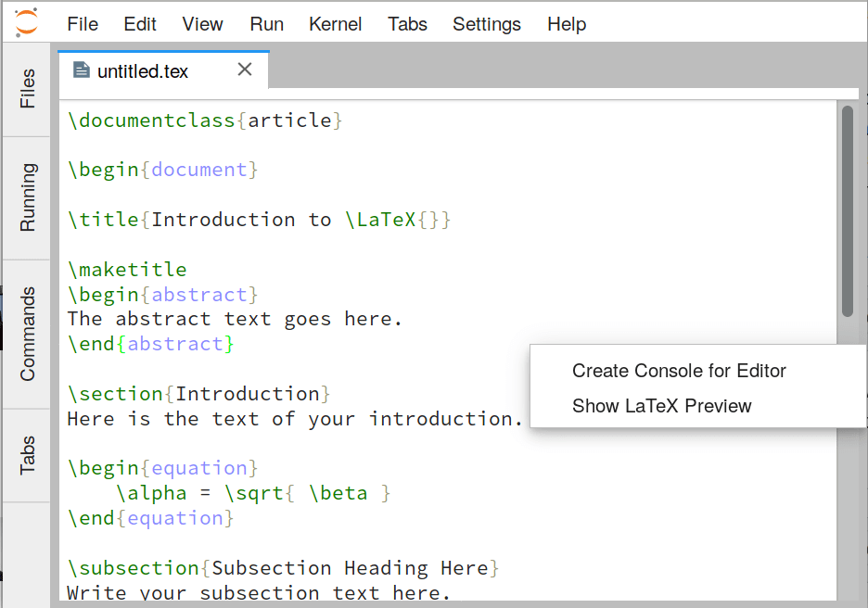The height and width of the screenshot is (608, 868).
Task: Choose Create Console for Editor
Action: point(679,371)
